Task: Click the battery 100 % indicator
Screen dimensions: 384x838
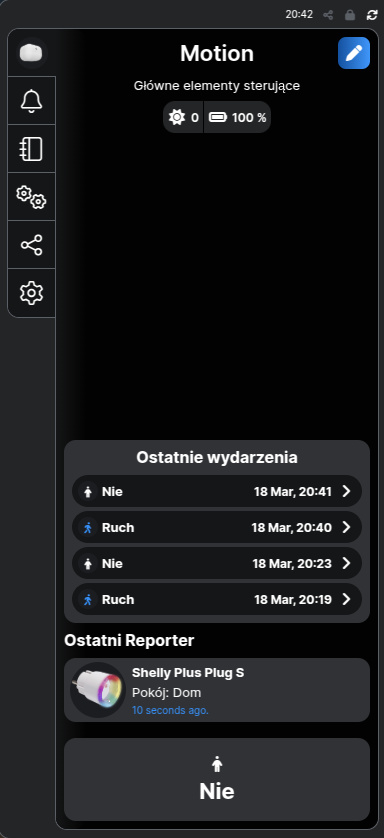Action: pyautogui.click(x=237, y=117)
